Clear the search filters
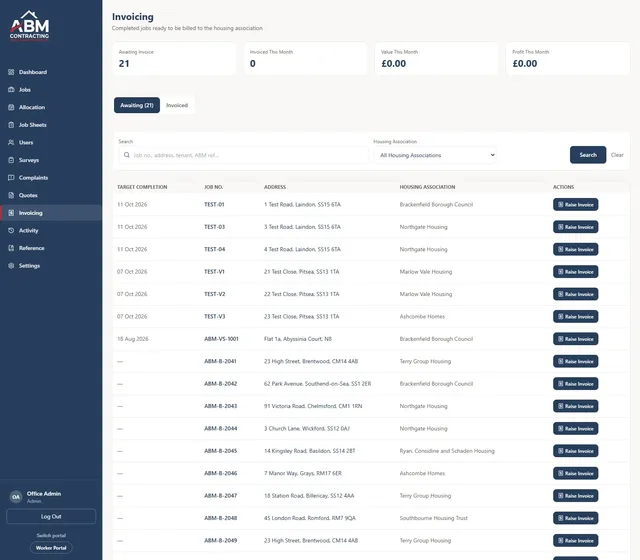Viewport: 640px width, 560px height. tap(617, 155)
